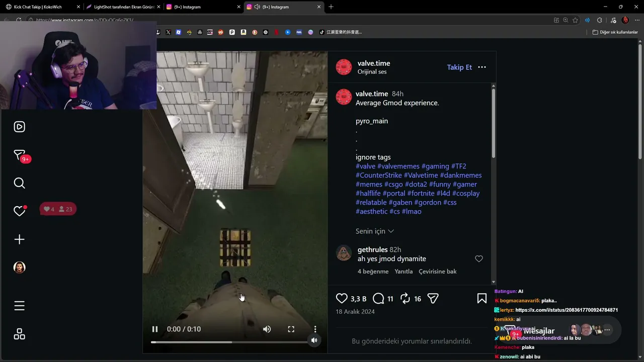Save the post with the bookmark icon
The height and width of the screenshot is (362, 644).
click(481, 299)
